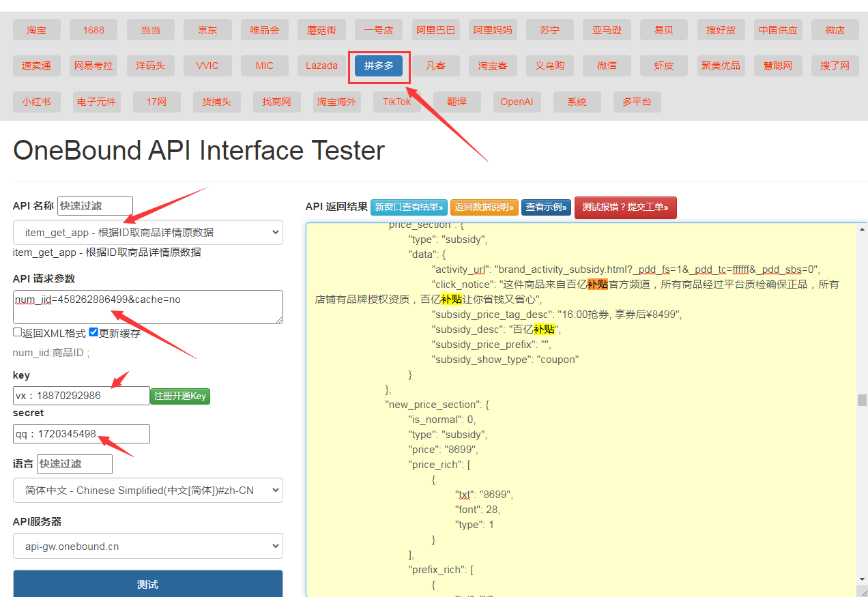The image size is (868, 597).
Task: Open the MIC platform tab
Action: (265, 65)
